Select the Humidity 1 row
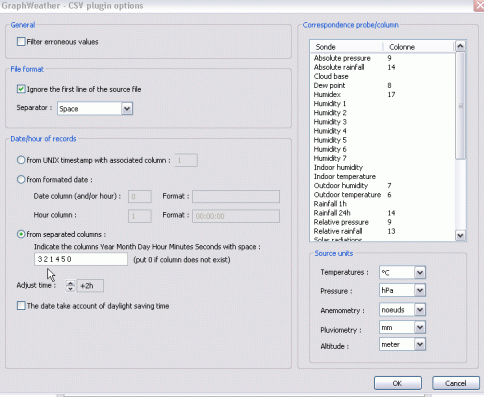 382,104
